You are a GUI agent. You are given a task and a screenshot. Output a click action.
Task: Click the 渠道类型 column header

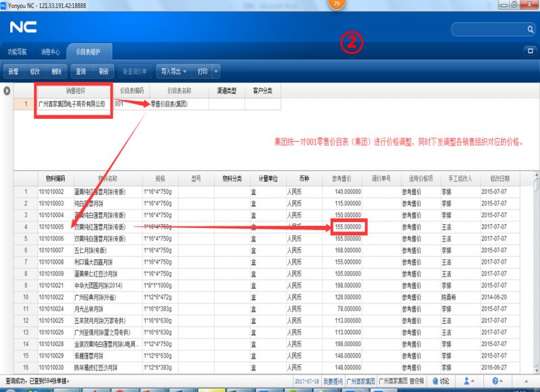[227, 91]
